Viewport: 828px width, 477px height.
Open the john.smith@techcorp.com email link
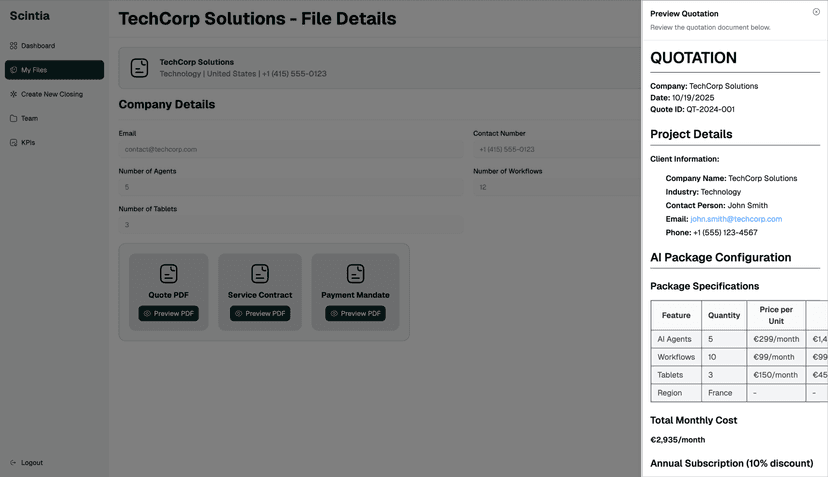736,219
